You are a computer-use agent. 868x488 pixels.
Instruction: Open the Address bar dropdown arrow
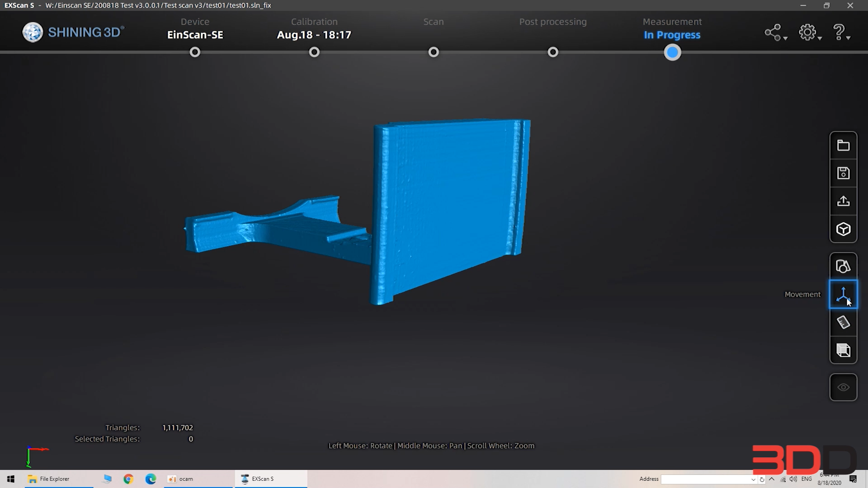coord(753,479)
